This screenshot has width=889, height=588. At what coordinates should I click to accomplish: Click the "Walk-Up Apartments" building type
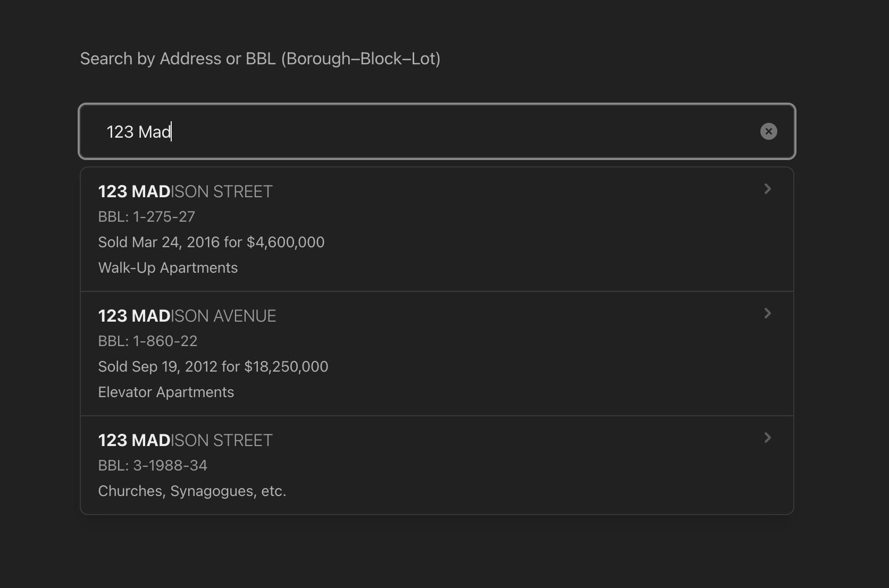click(167, 268)
